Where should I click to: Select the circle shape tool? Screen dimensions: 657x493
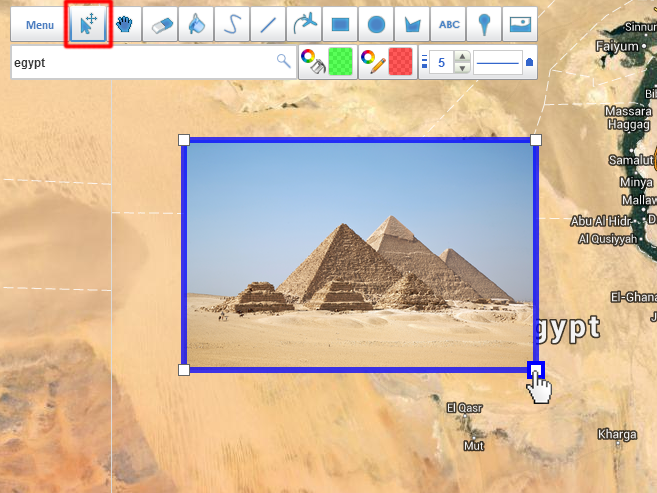(376, 24)
